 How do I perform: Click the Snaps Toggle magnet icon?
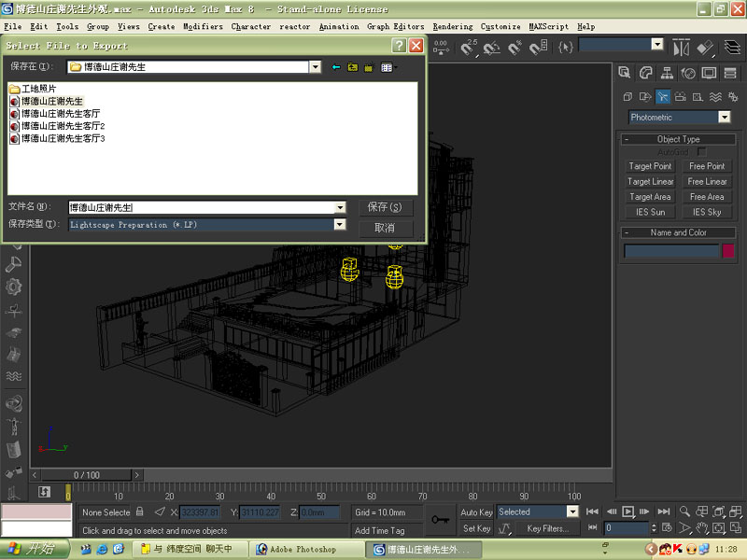click(x=469, y=48)
